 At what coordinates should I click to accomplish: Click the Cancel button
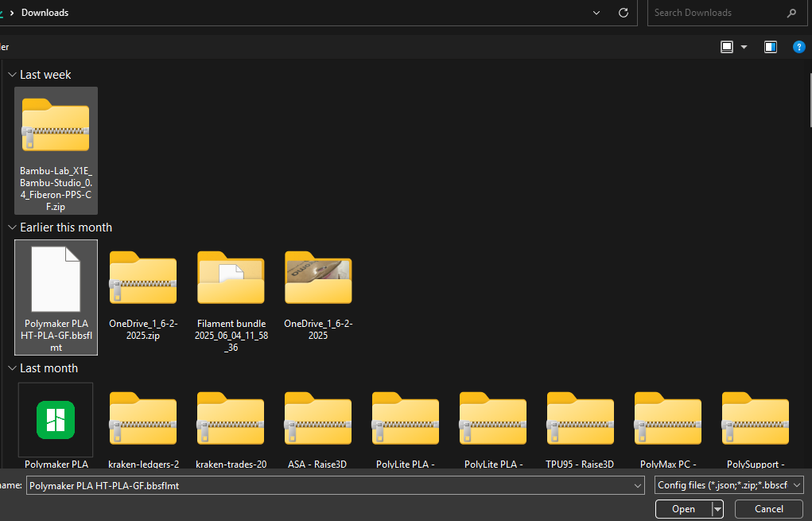(x=768, y=509)
